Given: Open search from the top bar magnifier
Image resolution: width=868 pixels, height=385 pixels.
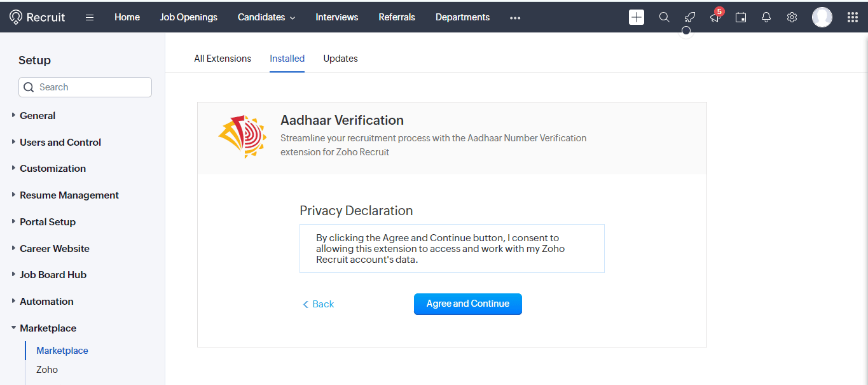Looking at the screenshot, I should point(664,17).
